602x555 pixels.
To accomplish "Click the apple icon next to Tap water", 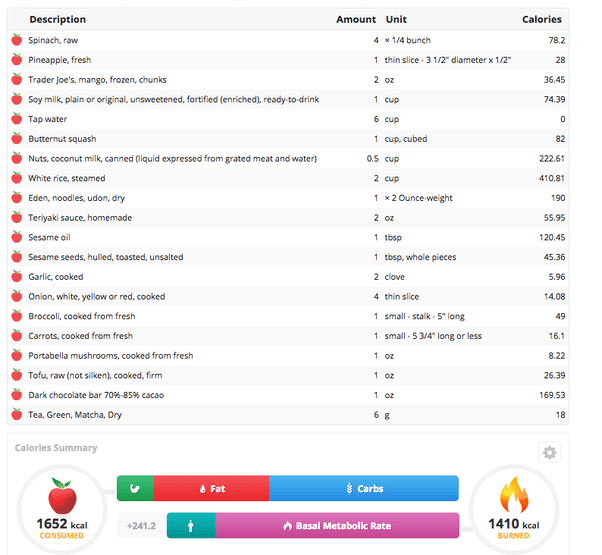I will pos(17,119).
